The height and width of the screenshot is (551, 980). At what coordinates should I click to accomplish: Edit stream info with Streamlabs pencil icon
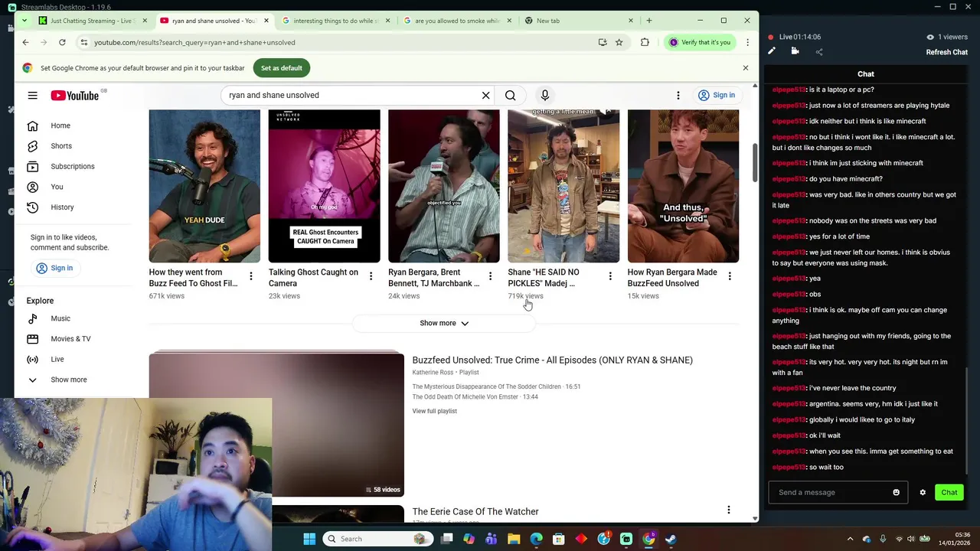coord(772,51)
